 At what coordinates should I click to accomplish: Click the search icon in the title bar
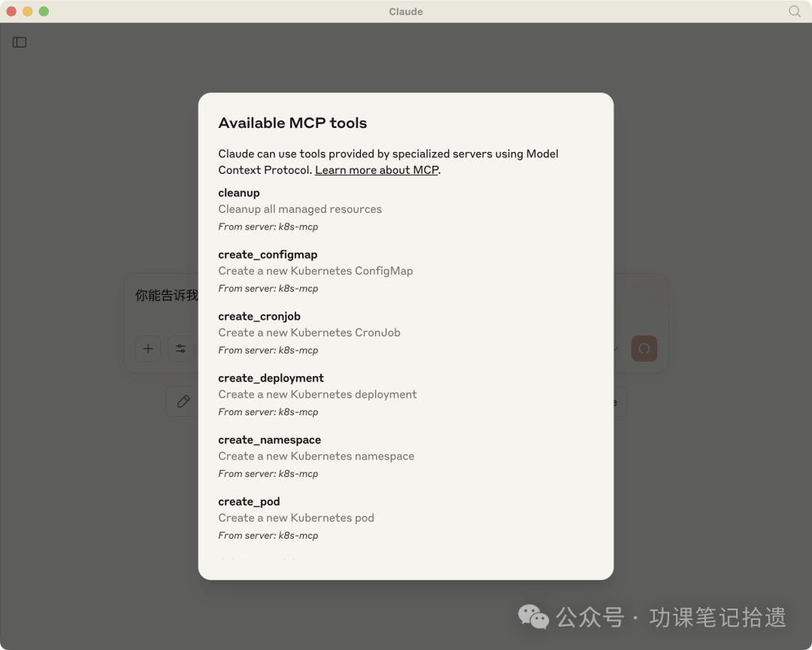794,11
